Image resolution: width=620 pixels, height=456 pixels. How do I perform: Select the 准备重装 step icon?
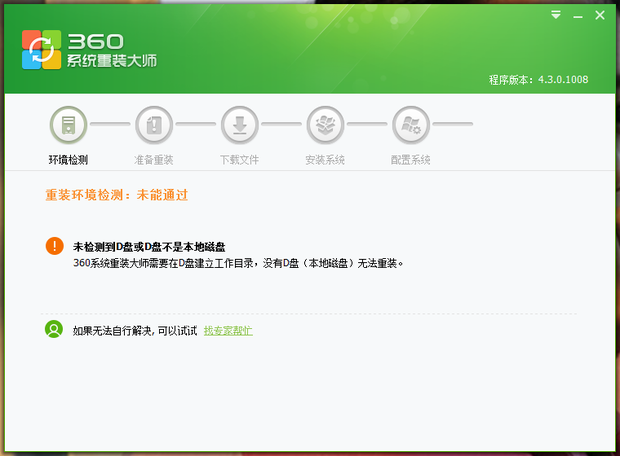click(x=154, y=125)
